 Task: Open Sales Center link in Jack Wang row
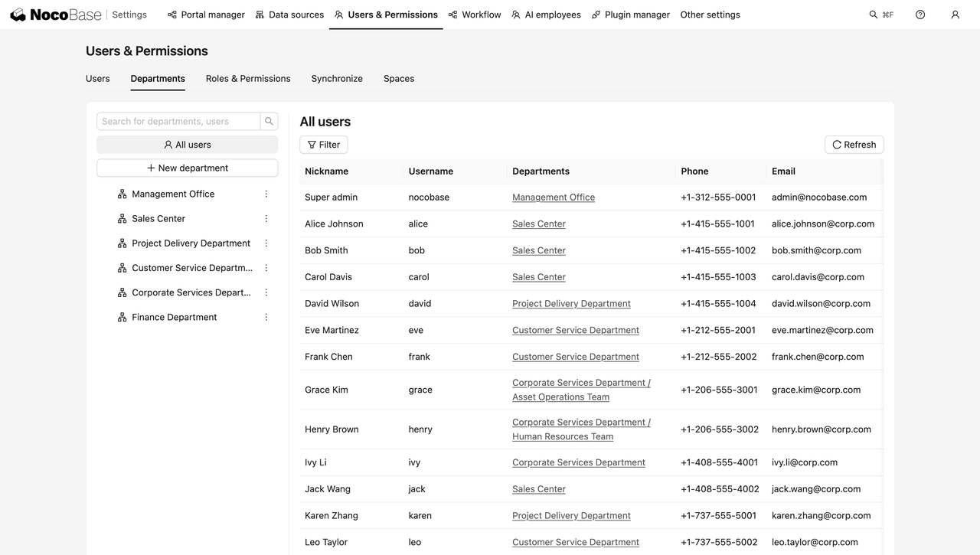[539, 489]
